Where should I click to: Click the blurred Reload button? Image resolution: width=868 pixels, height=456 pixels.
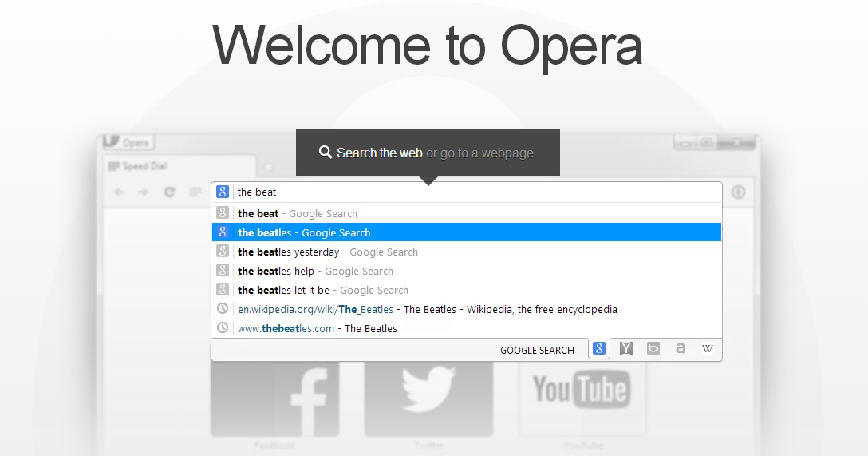[169, 192]
